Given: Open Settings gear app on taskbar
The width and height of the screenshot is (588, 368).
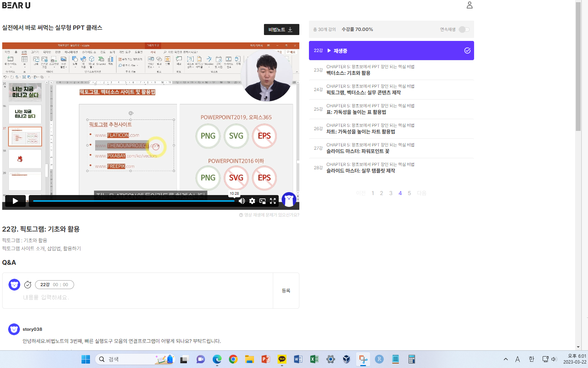Looking at the screenshot, I should [331, 359].
